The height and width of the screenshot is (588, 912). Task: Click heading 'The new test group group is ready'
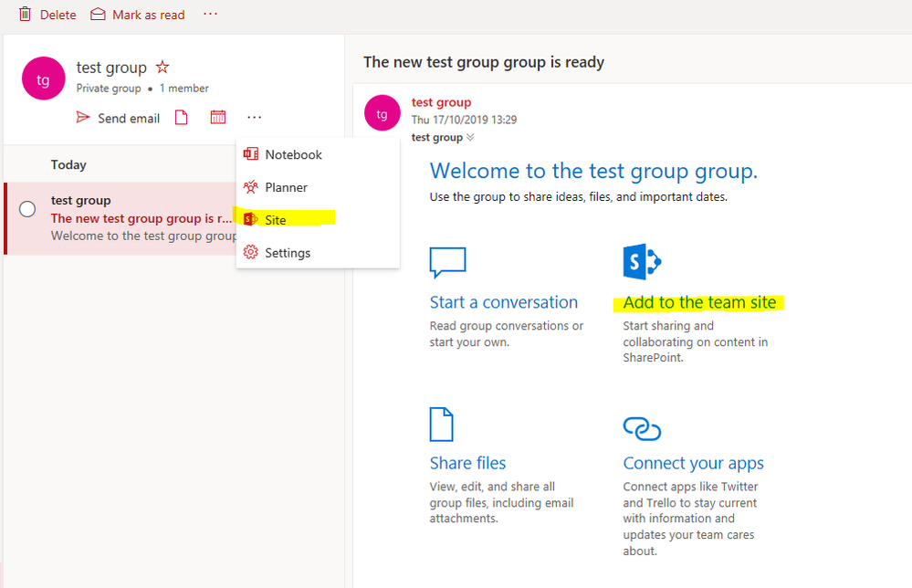click(x=484, y=62)
